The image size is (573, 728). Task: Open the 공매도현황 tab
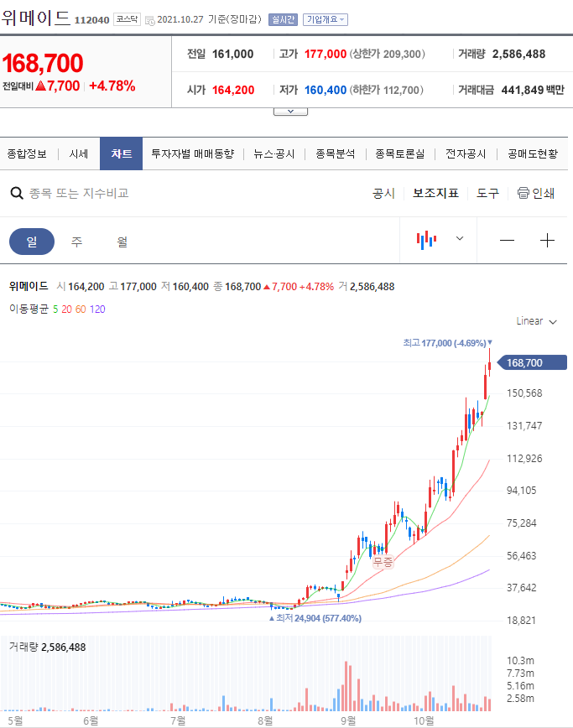533,154
